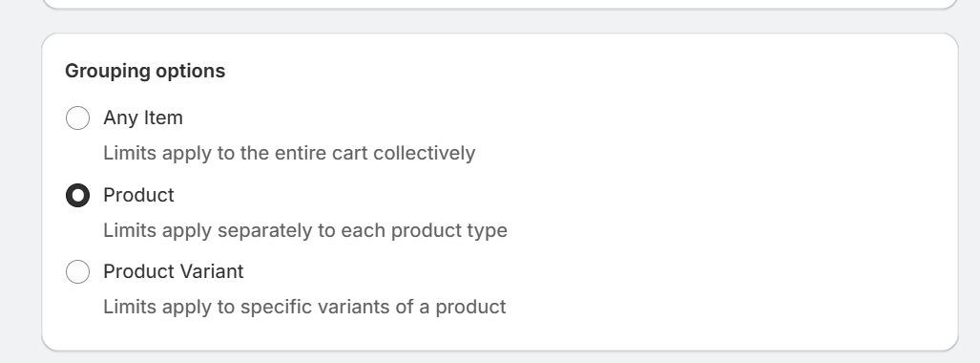Screen dimensions: 980x363
Task: Click 'Limits apply to specific variants' description
Action: (x=304, y=307)
